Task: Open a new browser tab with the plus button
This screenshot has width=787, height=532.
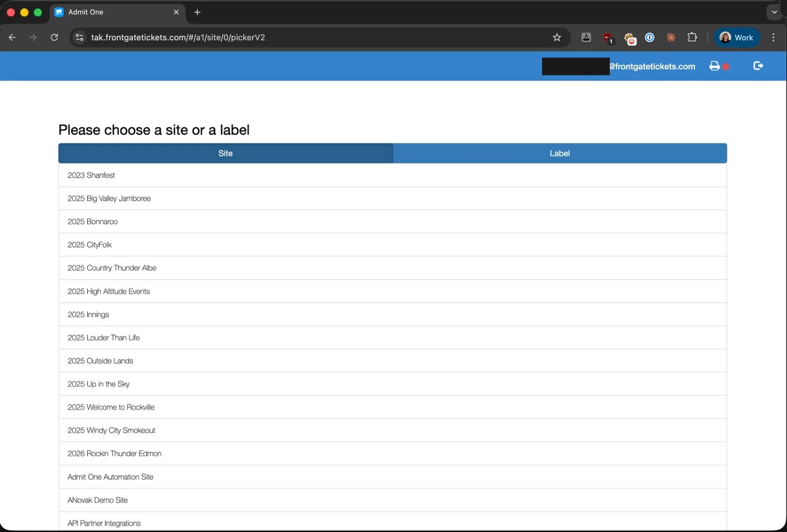Action: pos(197,12)
